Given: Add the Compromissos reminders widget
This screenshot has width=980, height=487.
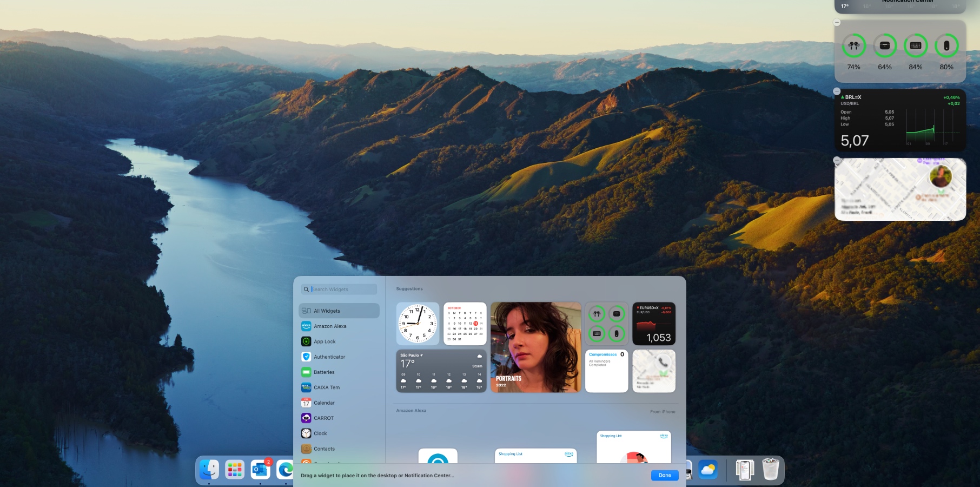Looking at the screenshot, I should point(607,371).
